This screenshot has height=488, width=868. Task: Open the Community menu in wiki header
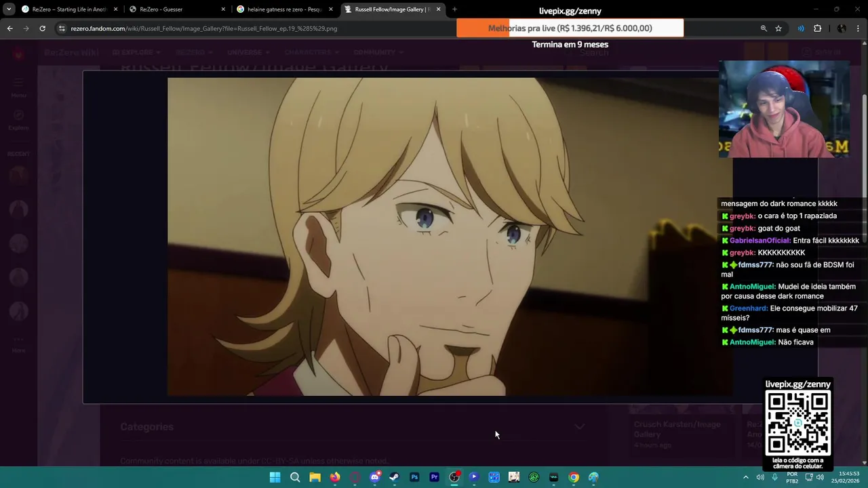[377, 52]
